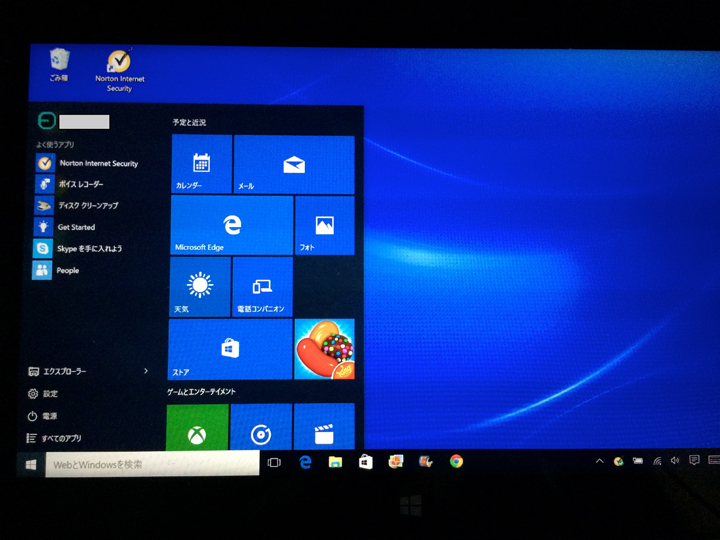Open the 天気 (Weather) tile
This screenshot has width=720, height=540.
(200, 287)
